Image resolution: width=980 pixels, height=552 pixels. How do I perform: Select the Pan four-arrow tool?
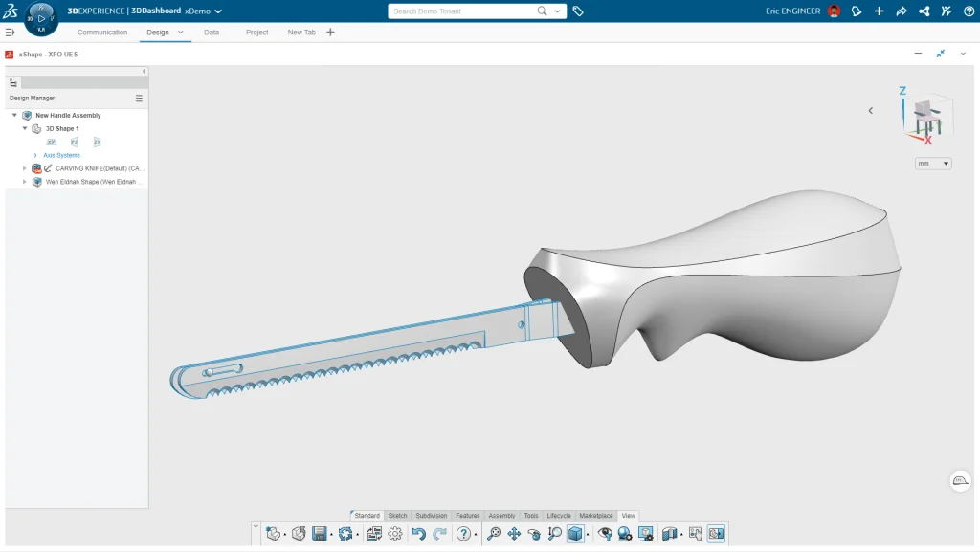pos(514,534)
